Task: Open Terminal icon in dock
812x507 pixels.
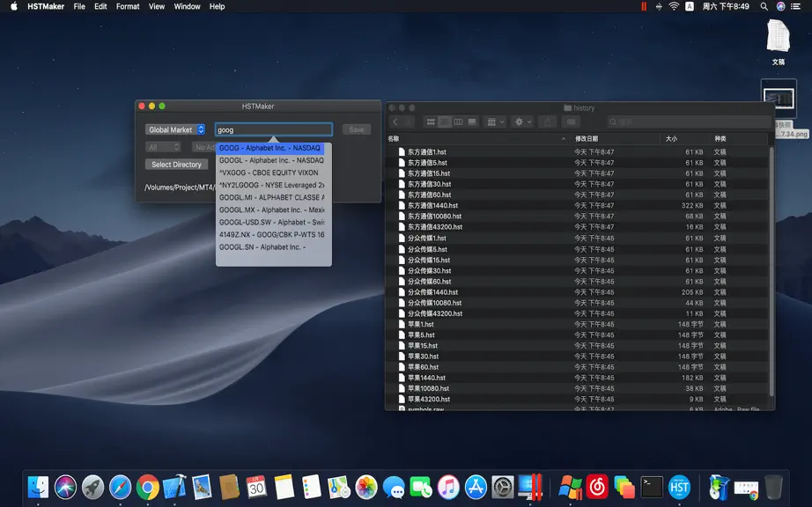Action: tap(652, 488)
